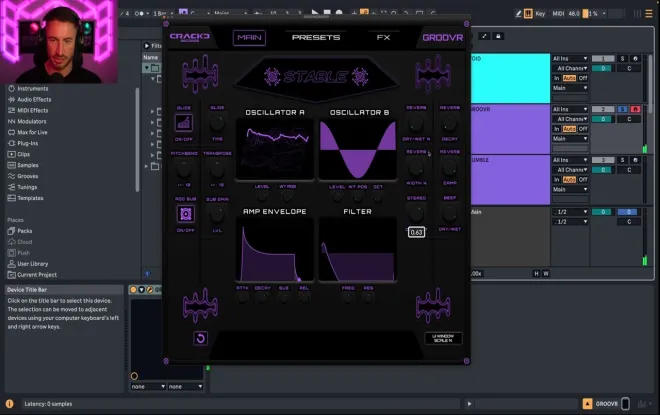Click the device activator circle icon
Image resolution: width=660 pixels, height=415 pixels.
click(x=133, y=290)
